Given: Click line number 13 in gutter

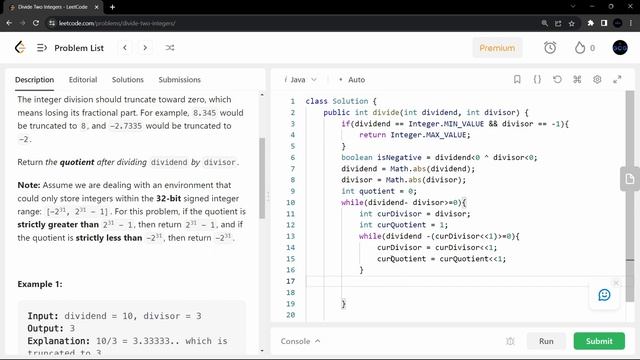Looking at the screenshot, I should coord(291,236).
